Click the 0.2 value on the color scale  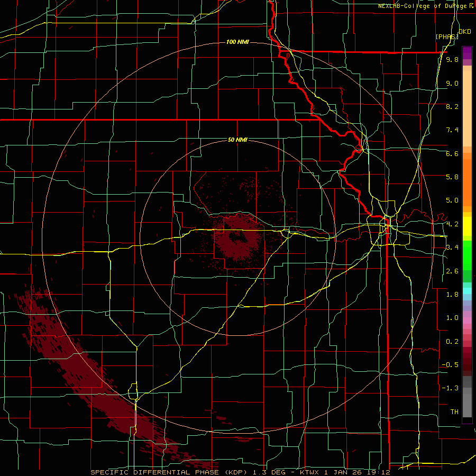tap(452, 342)
